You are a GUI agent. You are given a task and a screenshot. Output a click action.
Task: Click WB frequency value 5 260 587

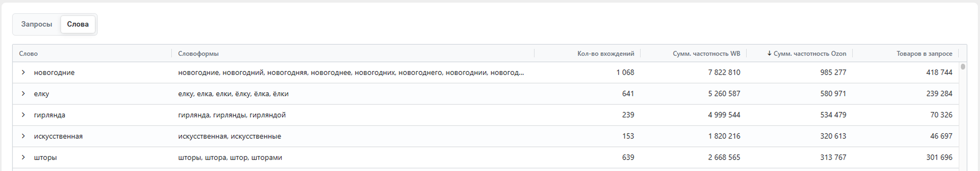click(x=724, y=94)
